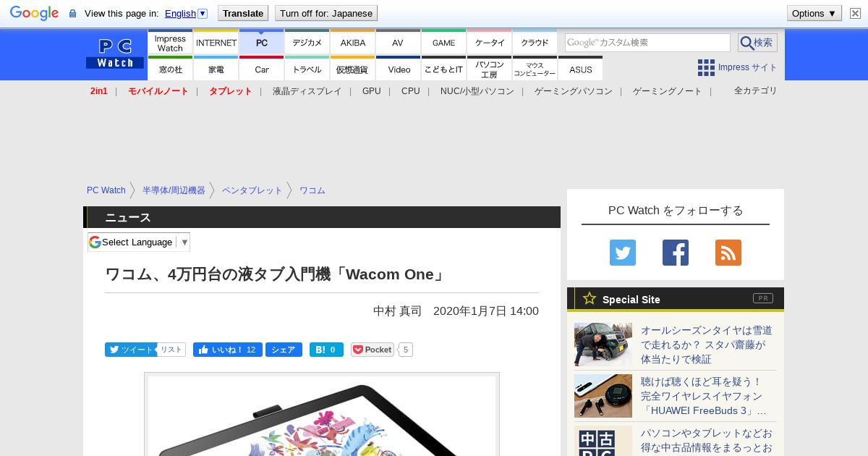Click the Translate button
The image size is (868, 456).
242,13
